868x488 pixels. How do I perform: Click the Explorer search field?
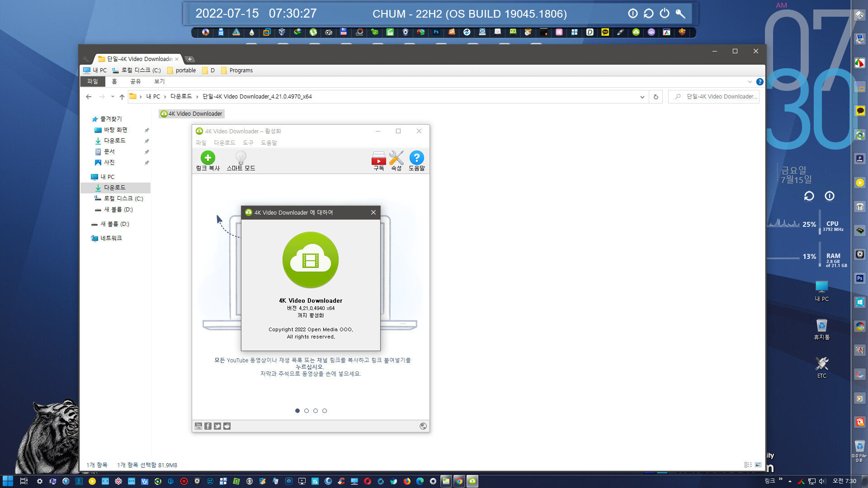click(714, 97)
